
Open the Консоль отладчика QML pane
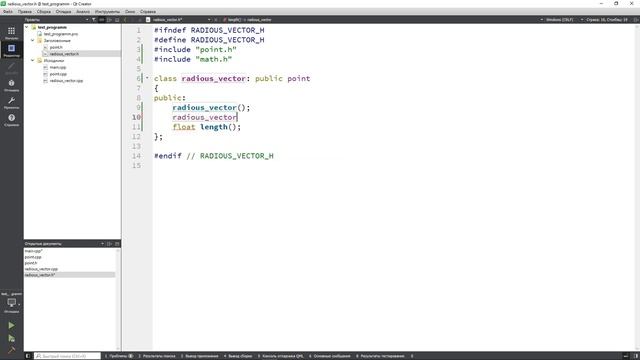pos(280,356)
